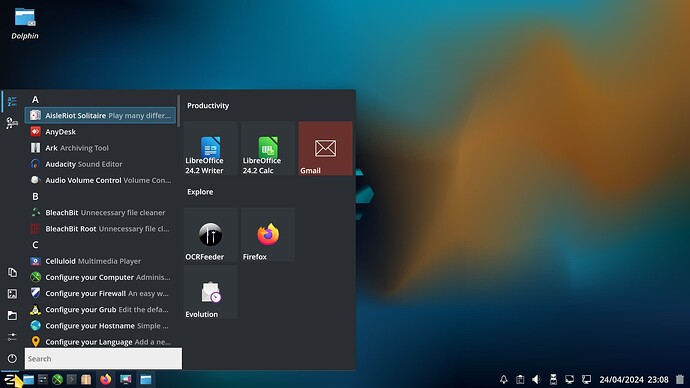Launch Firefox from Explore section

point(268,234)
